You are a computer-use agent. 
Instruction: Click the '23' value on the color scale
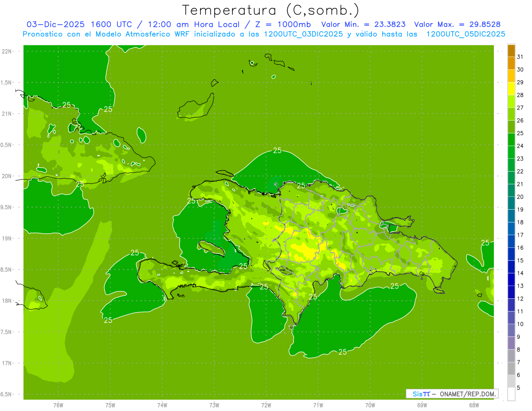520,159
